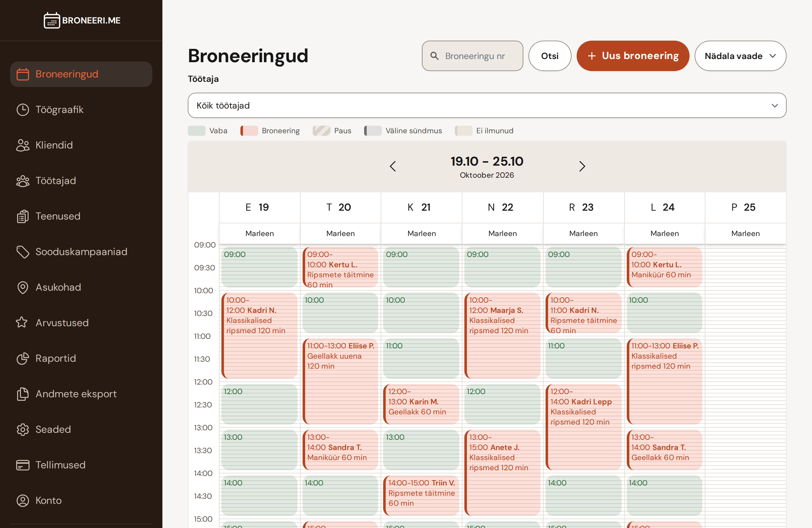812x528 pixels.
Task: Click the Sooduskampaaniad tag icon
Action: click(x=23, y=252)
